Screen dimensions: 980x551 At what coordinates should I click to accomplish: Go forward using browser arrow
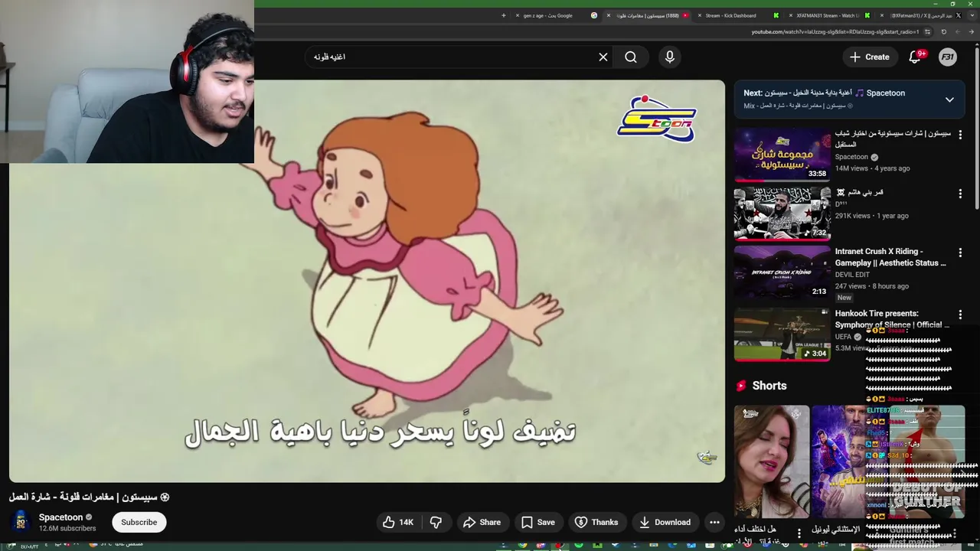point(959,32)
